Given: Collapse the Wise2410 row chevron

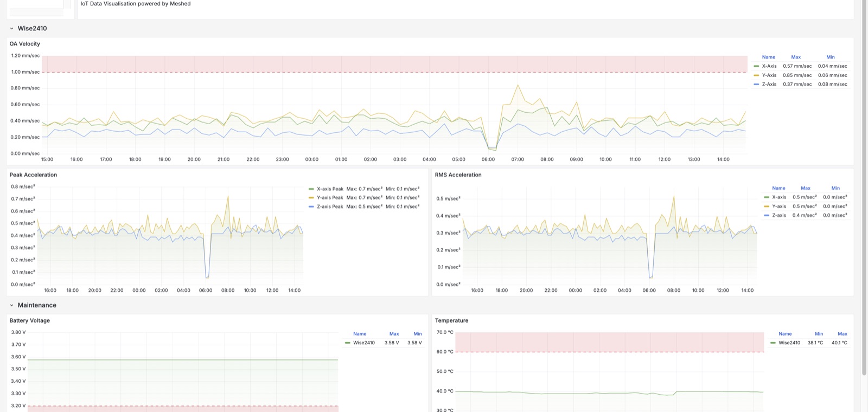Looking at the screenshot, I should [11, 29].
